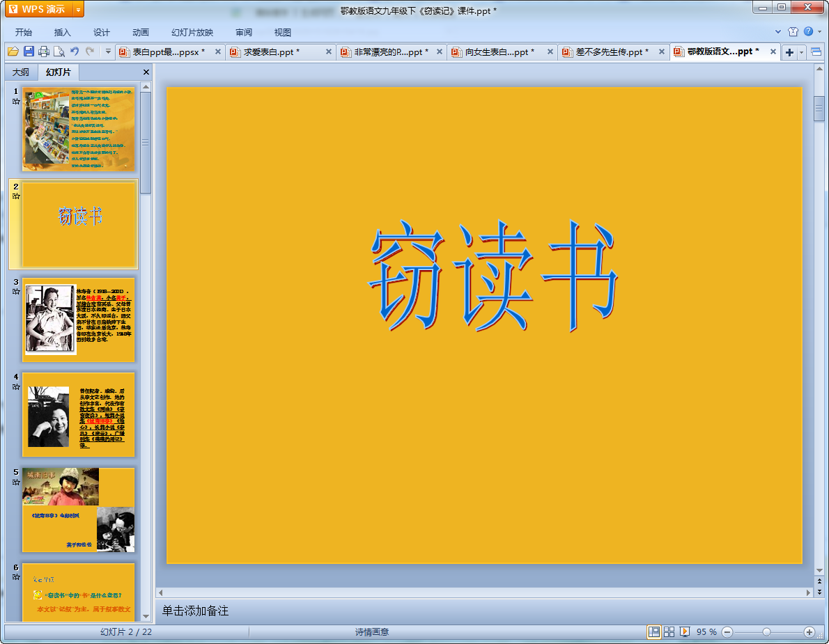Click the animation star icon under slide 1
Image resolution: width=829 pixels, height=644 pixels.
tap(16, 102)
